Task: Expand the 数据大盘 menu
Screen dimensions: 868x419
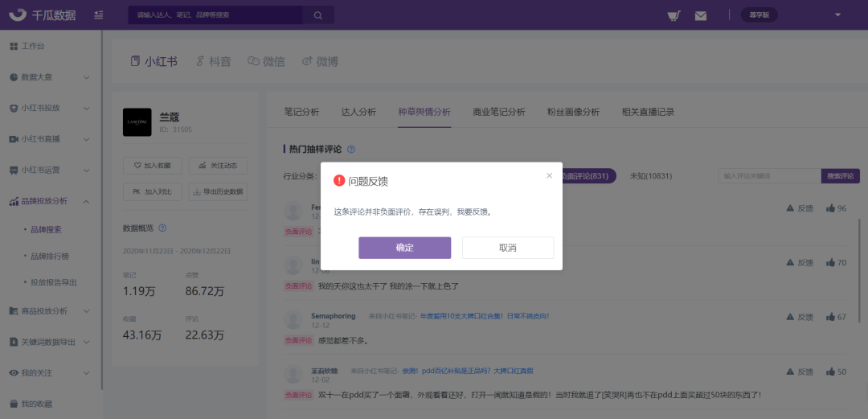Action: pos(51,77)
